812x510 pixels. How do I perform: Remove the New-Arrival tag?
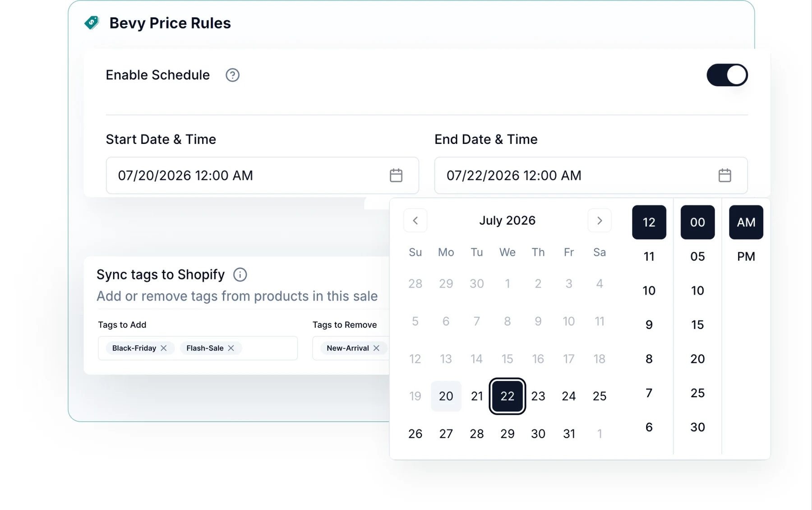click(x=376, y=348)
